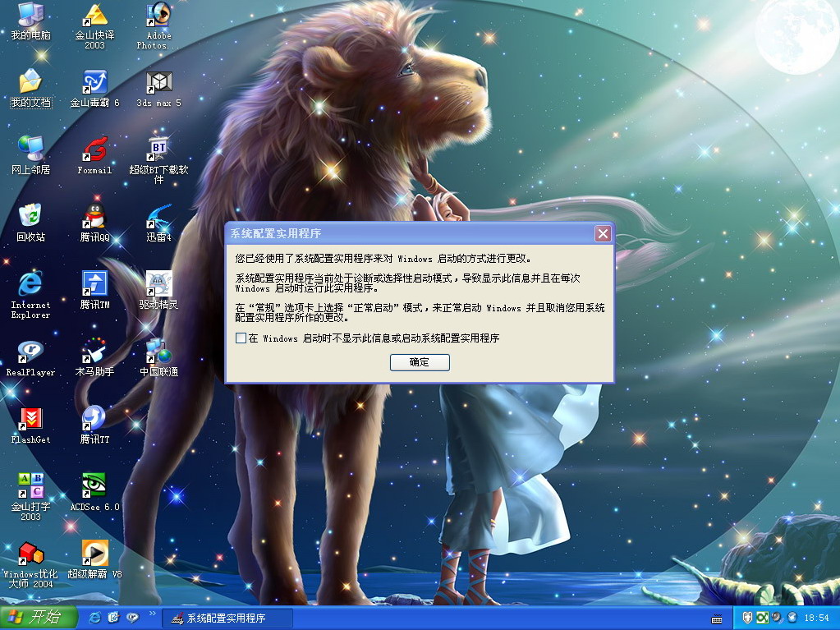Activate 系统配置实用程序 taskbar button
Viewport: 840px width, 630px height.
(x=227, y=619)
